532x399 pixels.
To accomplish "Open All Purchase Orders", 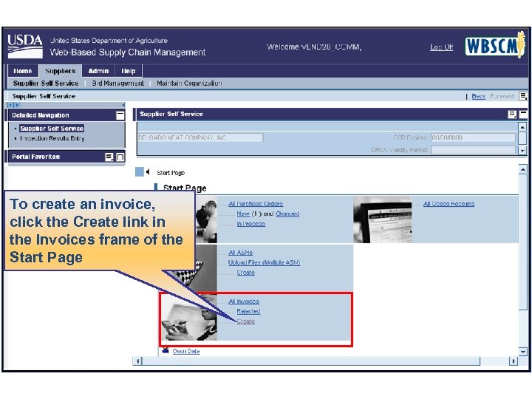I will click(x=256, y=204).
